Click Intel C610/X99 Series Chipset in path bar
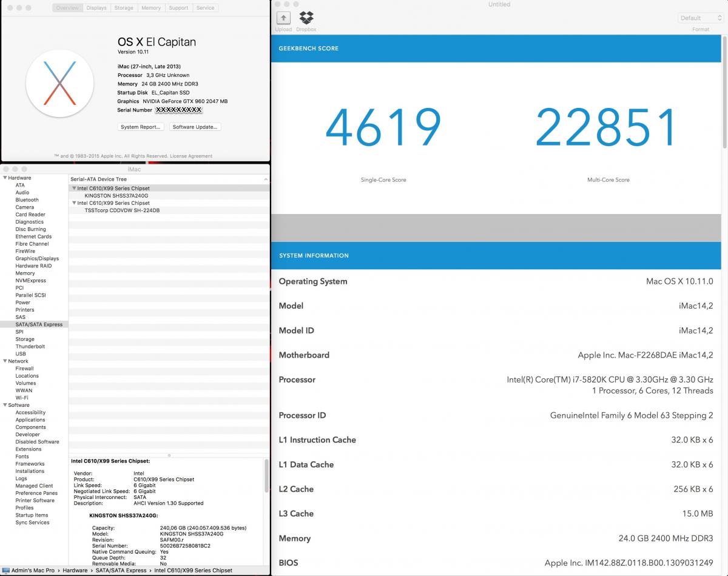This screenshot has width=728, height=576. (194, 571)
